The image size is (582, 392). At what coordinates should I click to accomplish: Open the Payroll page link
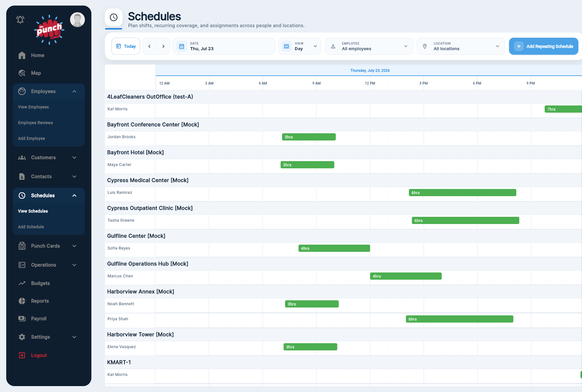coord(39,319)
